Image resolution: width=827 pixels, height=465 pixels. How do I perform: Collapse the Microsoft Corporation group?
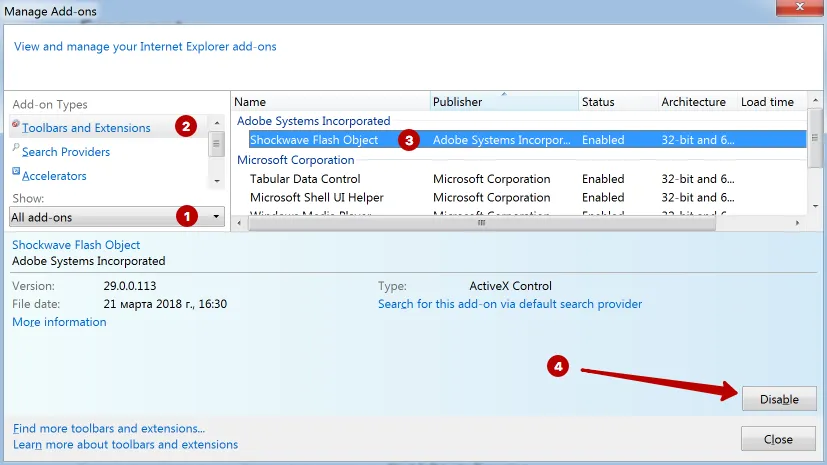(295, 160)
